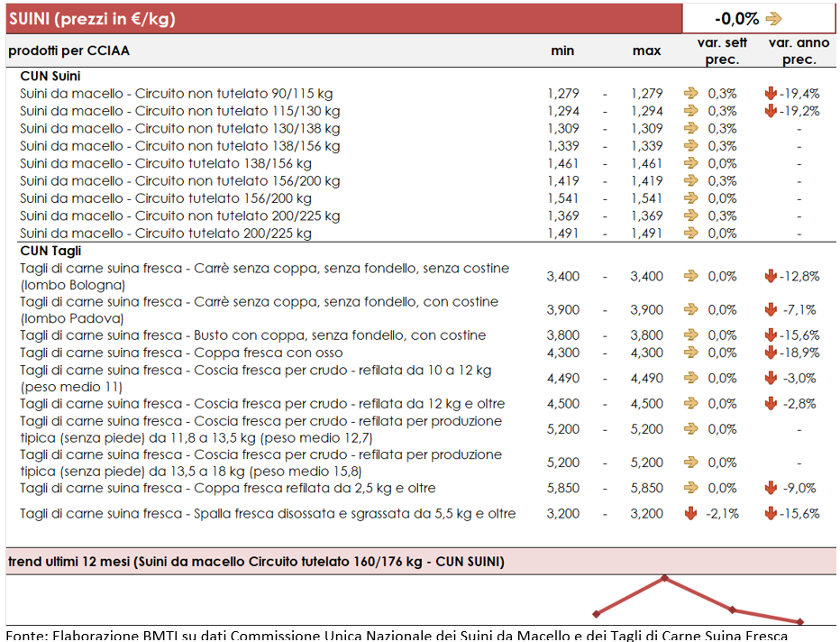The height and width of the screenshot is (642, 840).
Task: Click the yellow arrow beside -0,0% in header
Action: pos(773,19)
